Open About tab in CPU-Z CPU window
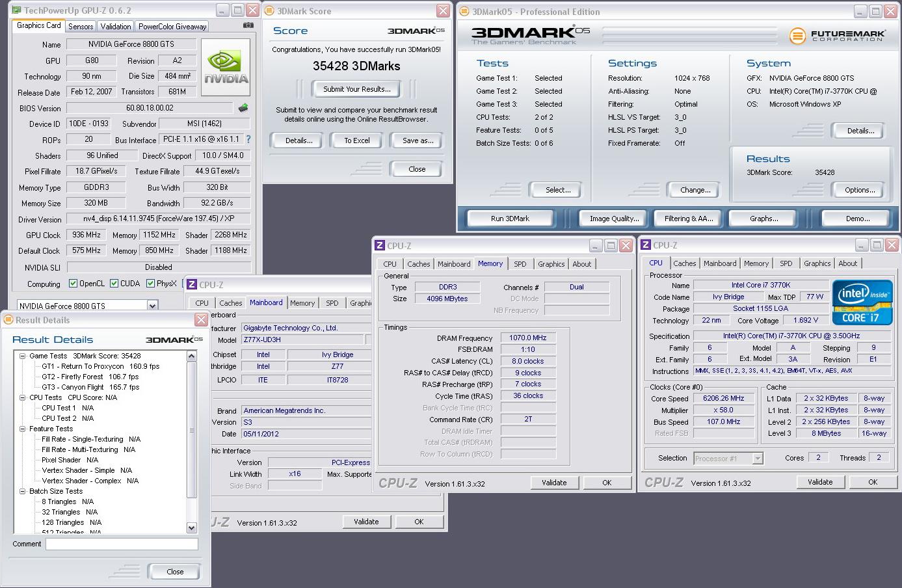902x588 pixels. click(x=847, y=263)
